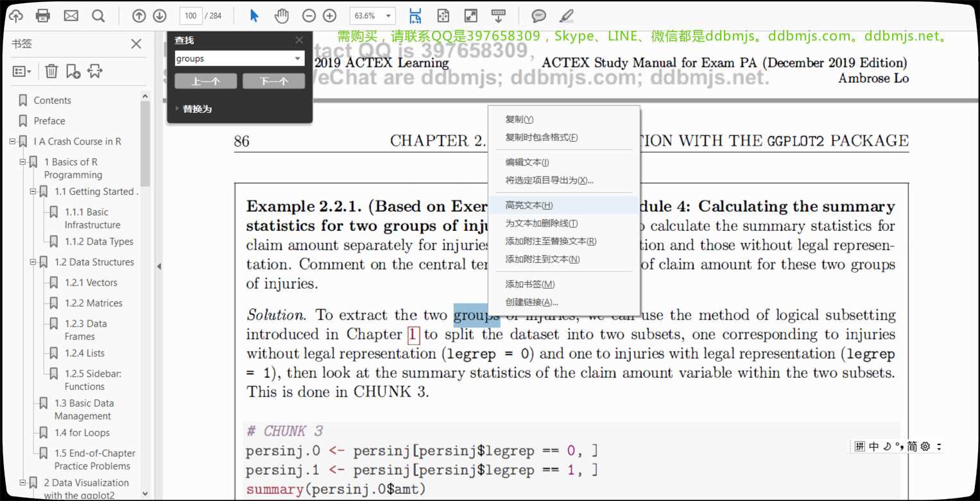Collapse 2 Data Visualization node
Screen dimensions: 980x501
[22, 482]
